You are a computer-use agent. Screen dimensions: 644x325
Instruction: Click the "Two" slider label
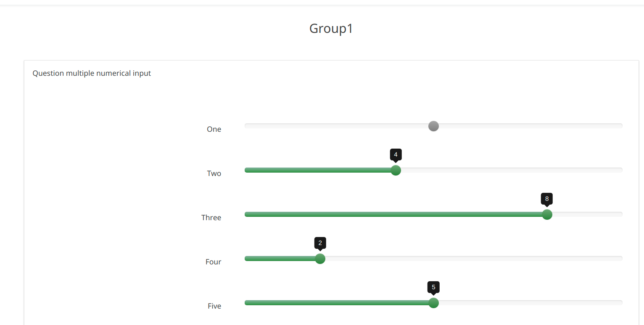click(214, 173)
